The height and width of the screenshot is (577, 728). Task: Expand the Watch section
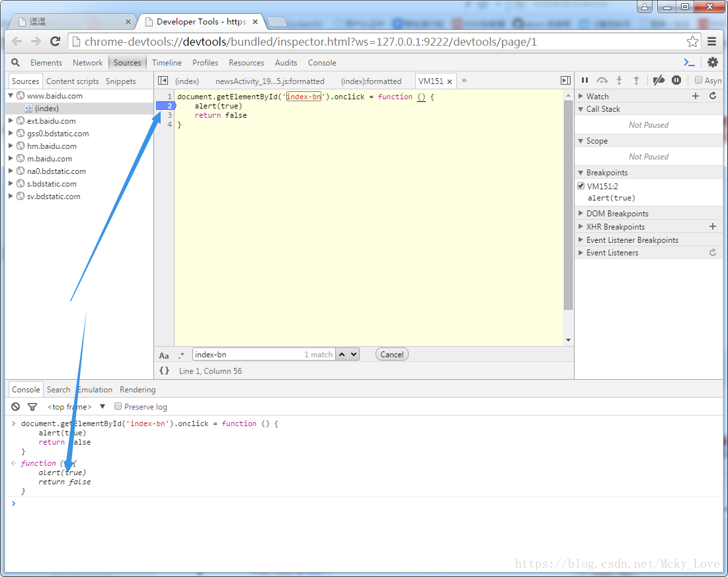point(581,96)
